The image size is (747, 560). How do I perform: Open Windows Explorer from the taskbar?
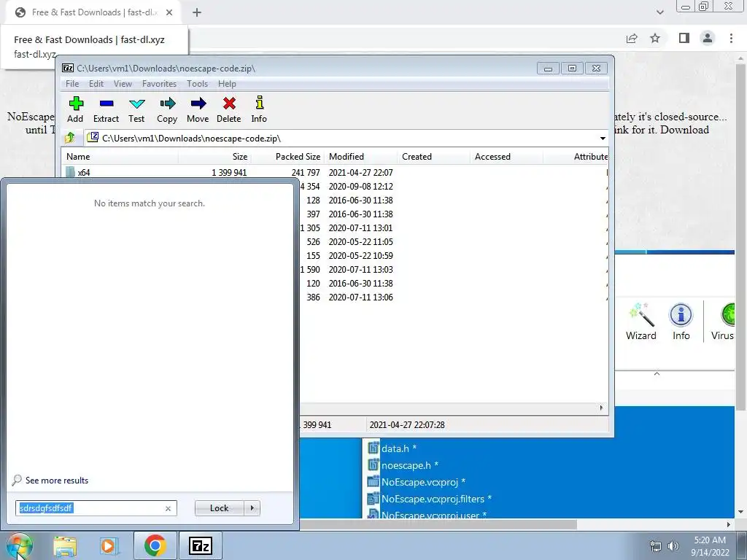(65, 546)
